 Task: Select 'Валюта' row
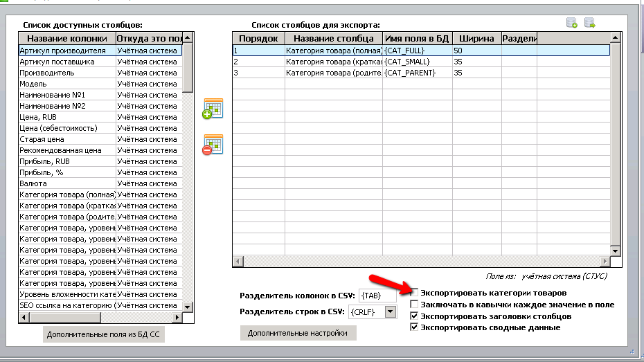pyautogui.click(x=100, y=183)
